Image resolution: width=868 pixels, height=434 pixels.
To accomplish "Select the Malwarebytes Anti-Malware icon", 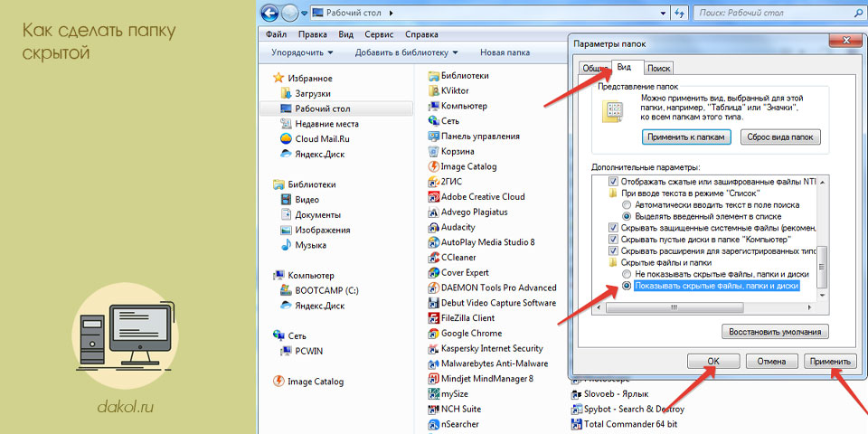I will point(433,363).
